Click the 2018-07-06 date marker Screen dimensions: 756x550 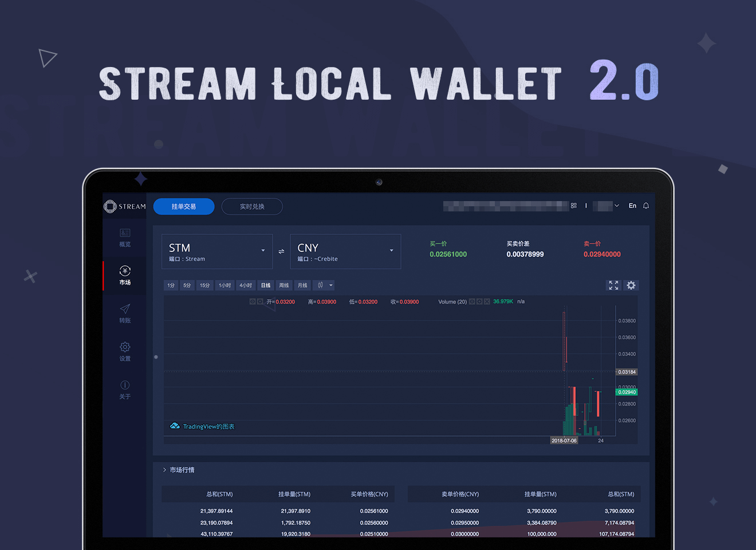coord(564,441)
